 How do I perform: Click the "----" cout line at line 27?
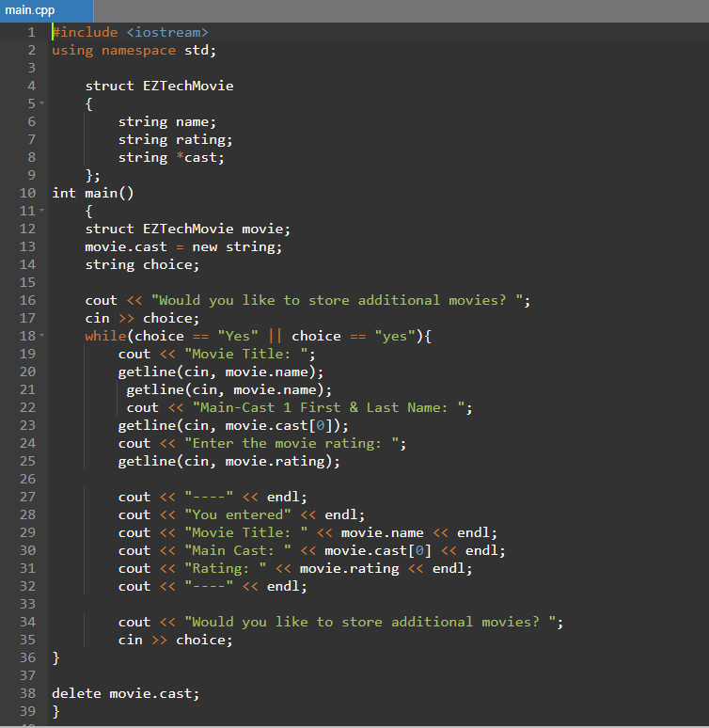tap(213, 497)
